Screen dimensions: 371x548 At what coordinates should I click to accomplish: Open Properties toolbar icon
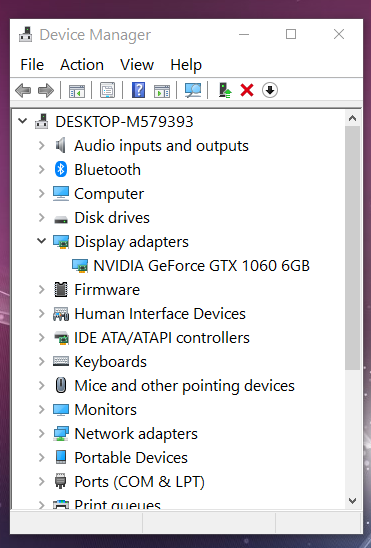[108, 91]
